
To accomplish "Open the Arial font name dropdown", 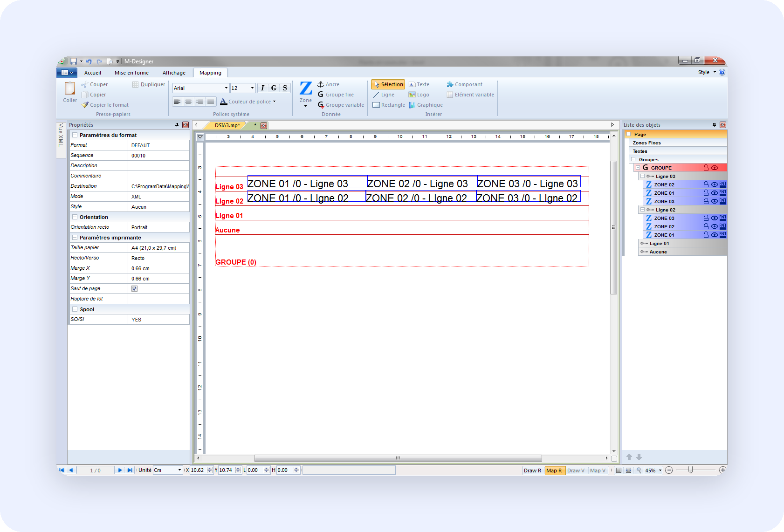I will [226, 88].
